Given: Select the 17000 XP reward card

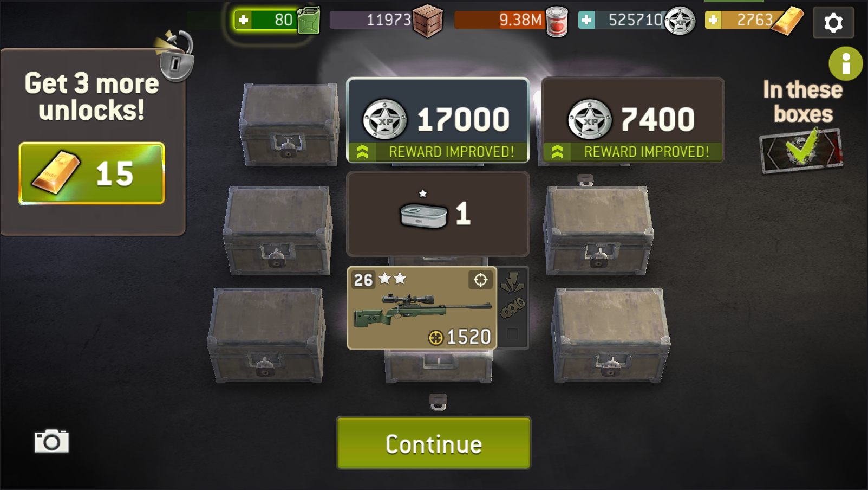Looking at the screenshot, I should tap(438, 120).
